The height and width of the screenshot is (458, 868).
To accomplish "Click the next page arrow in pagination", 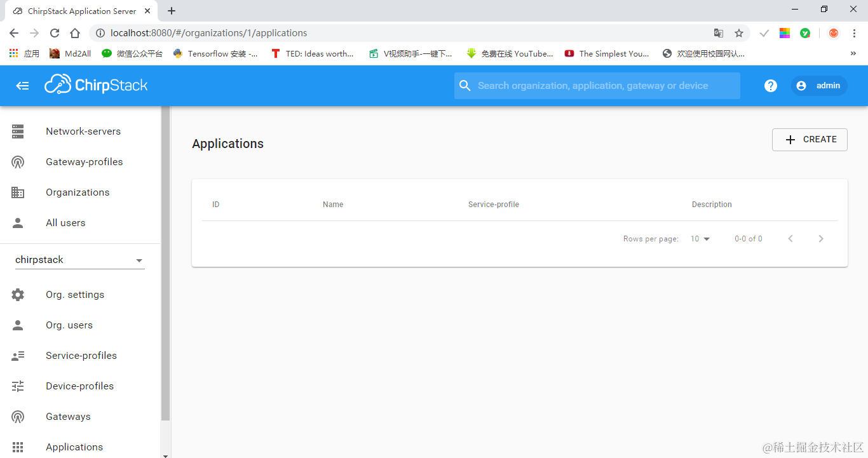I will click(x=821, y=238).
